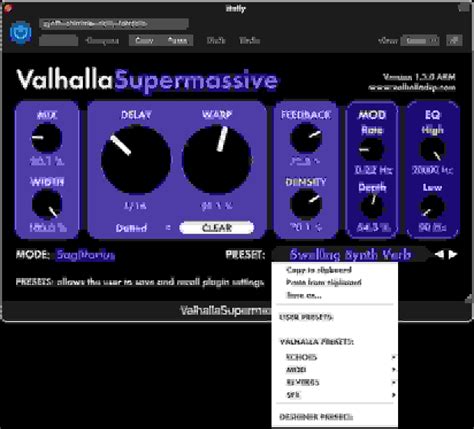The height and width of the screenshot is (429, 474).
Task: Go to previous preset with left arrow
Action: [x=439, y=255]
